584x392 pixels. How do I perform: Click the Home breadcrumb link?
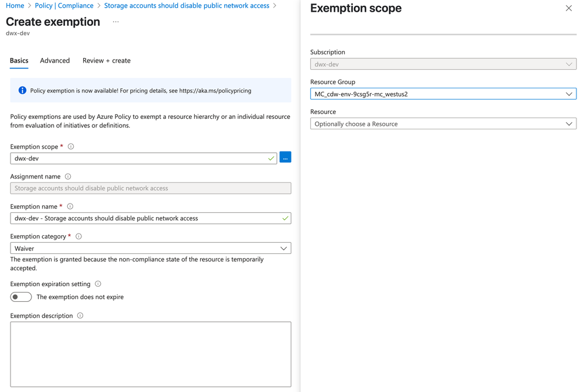click(15, 6)
